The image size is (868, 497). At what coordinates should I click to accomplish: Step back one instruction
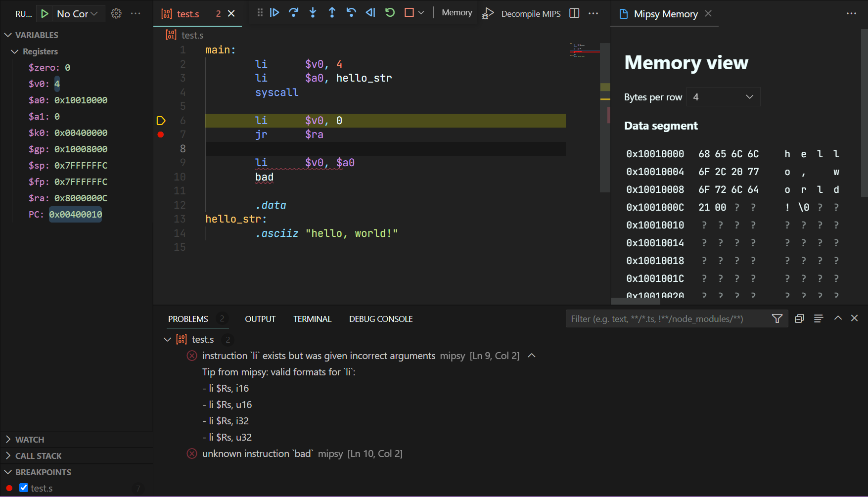(351, 13)
